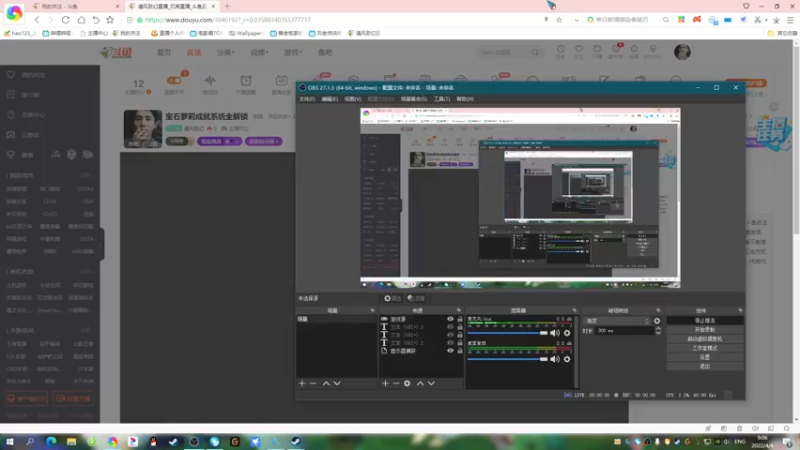
Task: Open the 属性 button above sources
Action: coord(392,298)
